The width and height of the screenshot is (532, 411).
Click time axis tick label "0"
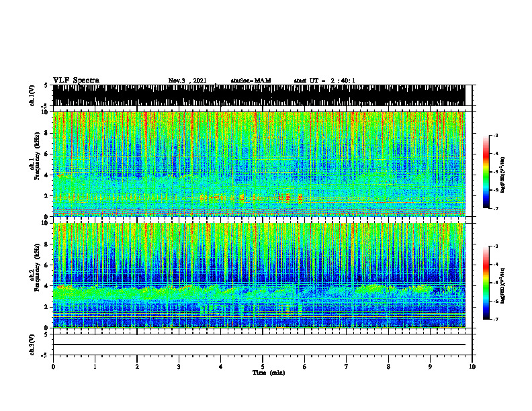pos(53,367)
